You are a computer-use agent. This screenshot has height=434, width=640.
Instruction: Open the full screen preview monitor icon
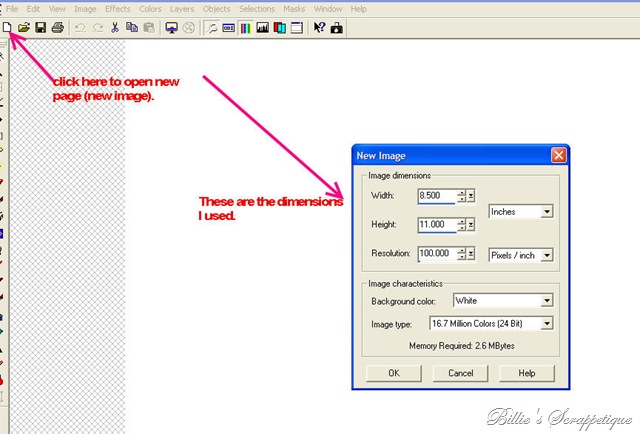[x=171, y=28]
